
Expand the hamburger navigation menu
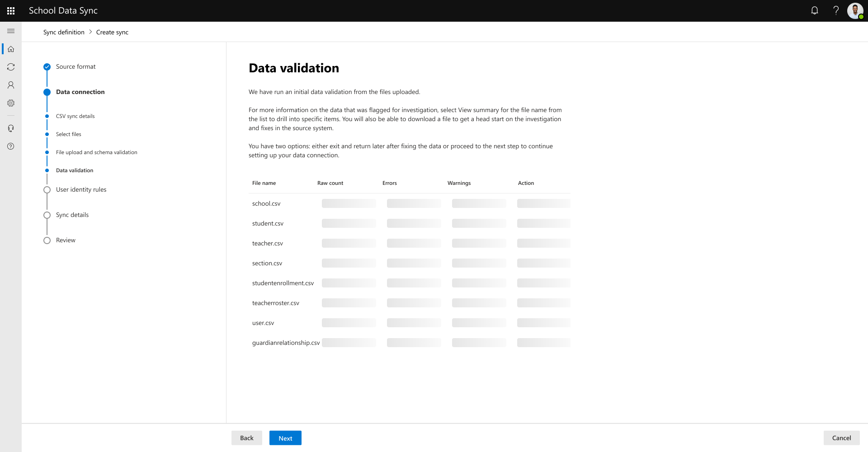pyautogui.click(x=11, y=31)
